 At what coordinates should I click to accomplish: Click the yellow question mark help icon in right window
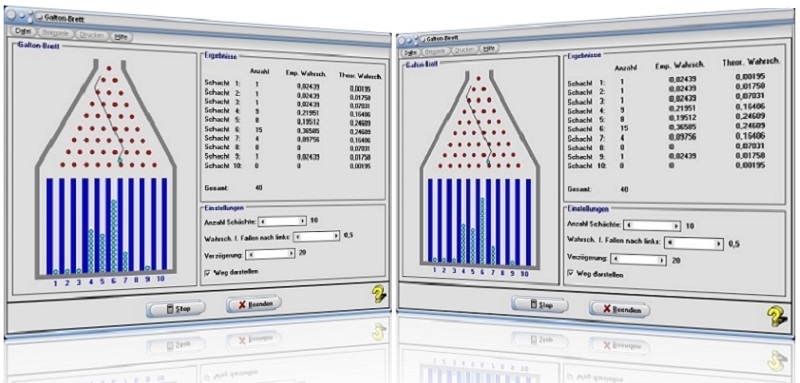pyautogui.click(x=776, y=316)
